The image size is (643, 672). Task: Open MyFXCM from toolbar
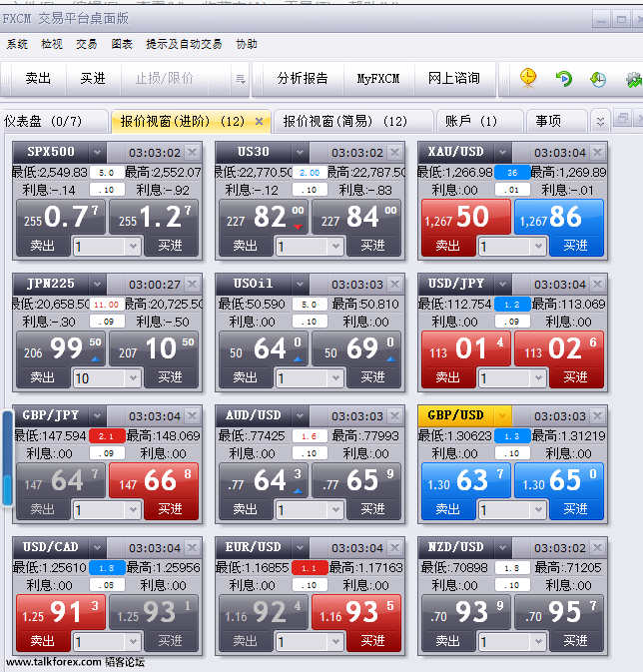378,79
